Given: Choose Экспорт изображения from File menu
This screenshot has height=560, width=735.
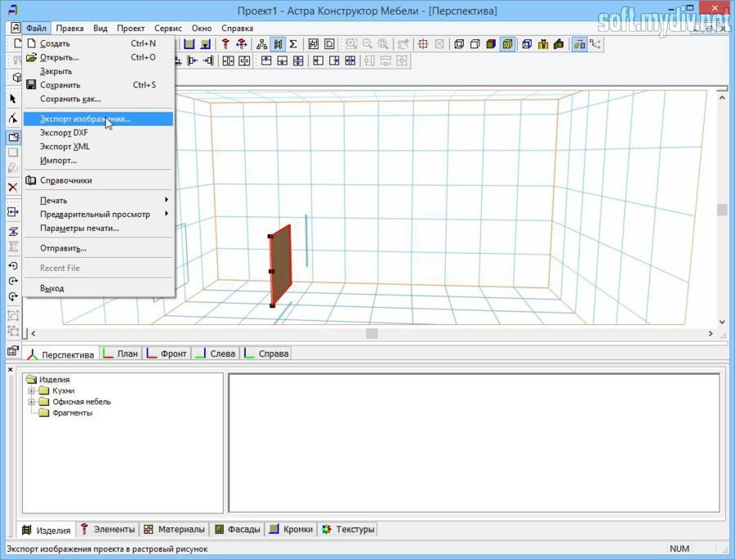Looking at the screenshot, I should 85,119.
